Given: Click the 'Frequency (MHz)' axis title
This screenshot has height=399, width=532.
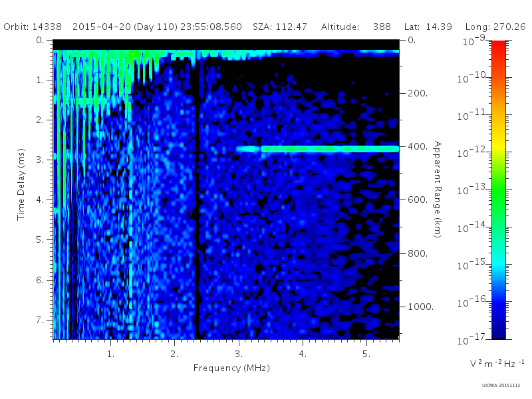Looking at the screenshot, I should (231, 368).
